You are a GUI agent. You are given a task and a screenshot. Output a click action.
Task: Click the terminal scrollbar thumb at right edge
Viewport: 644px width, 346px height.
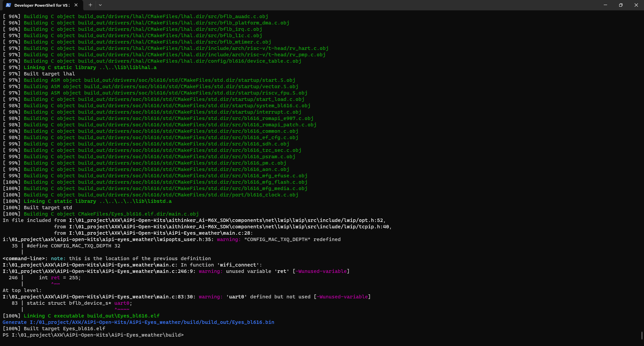642,335
